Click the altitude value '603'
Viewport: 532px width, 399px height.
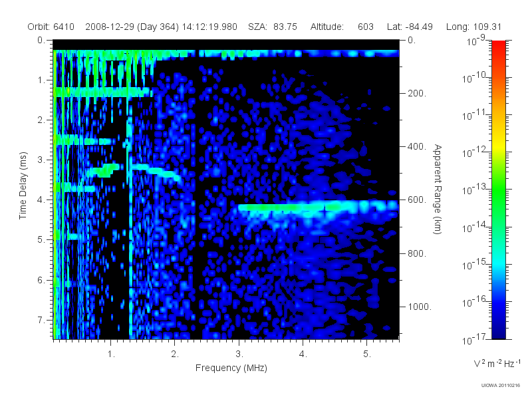point(365,27)
